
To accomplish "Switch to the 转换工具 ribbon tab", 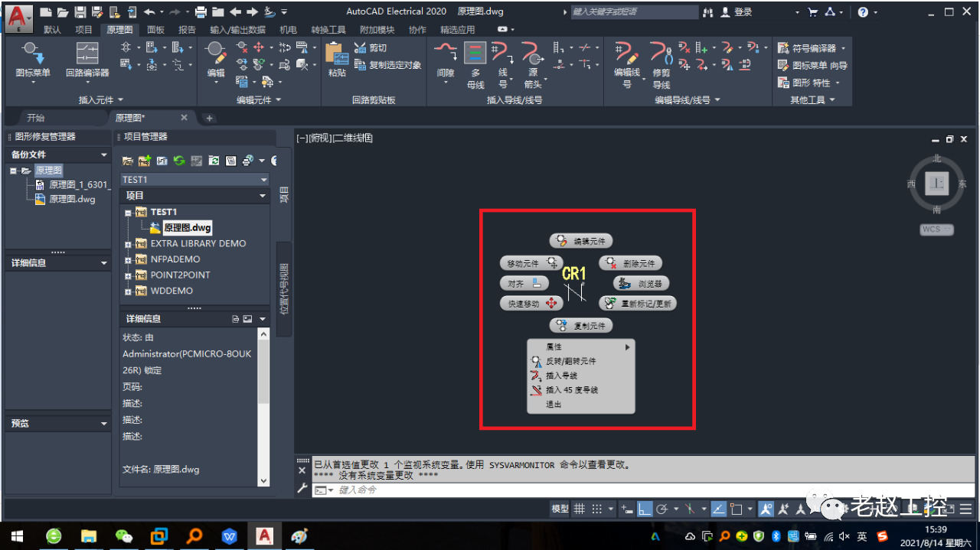I will tap(328, 30).
